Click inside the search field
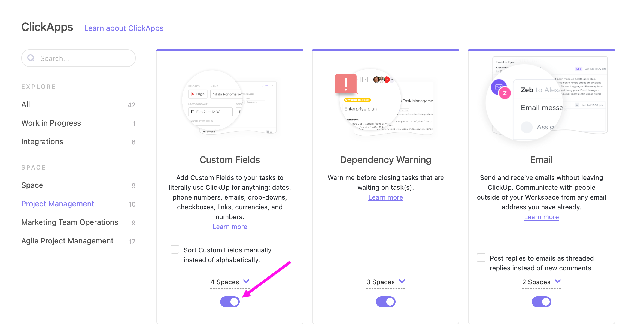The image size is (644, 332). pos(79,58)
